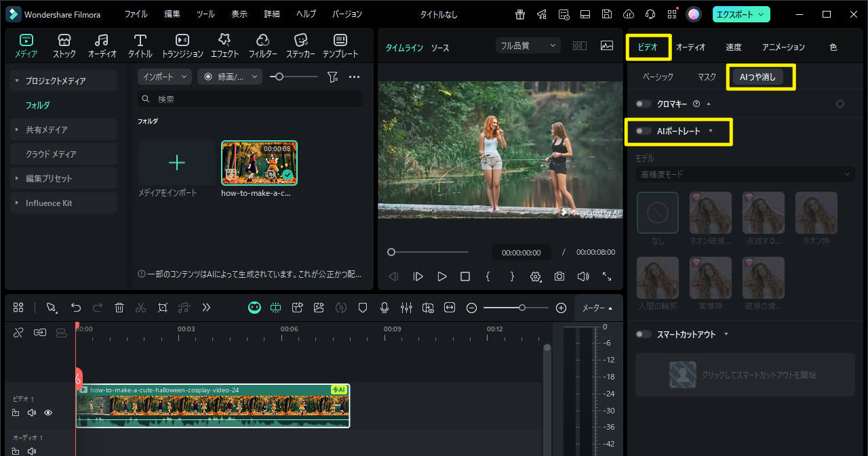Screen dimensions: 868x456
Task: Open the フル品質 quality dropdown
Action: pyautogui.click(x=528, y=45)
